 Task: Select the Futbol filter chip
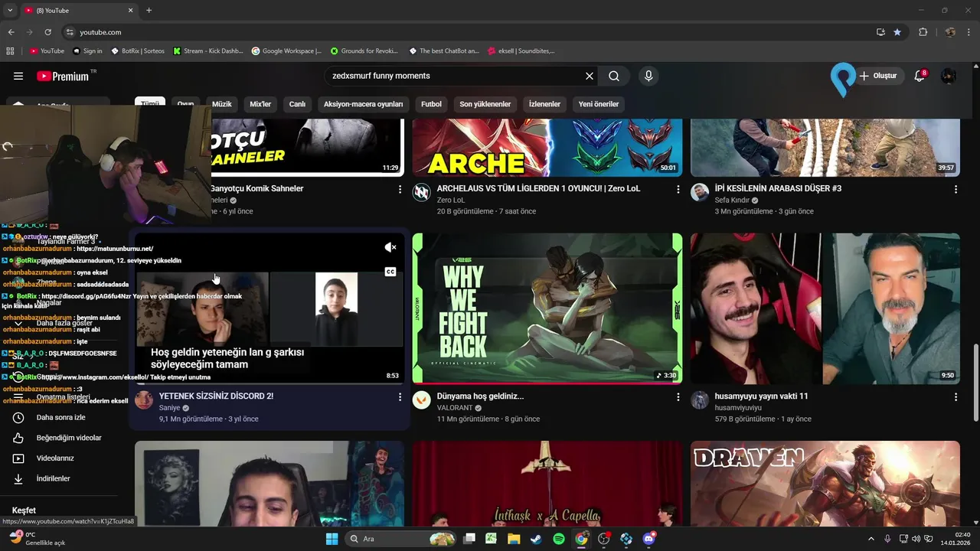point(431,104)
